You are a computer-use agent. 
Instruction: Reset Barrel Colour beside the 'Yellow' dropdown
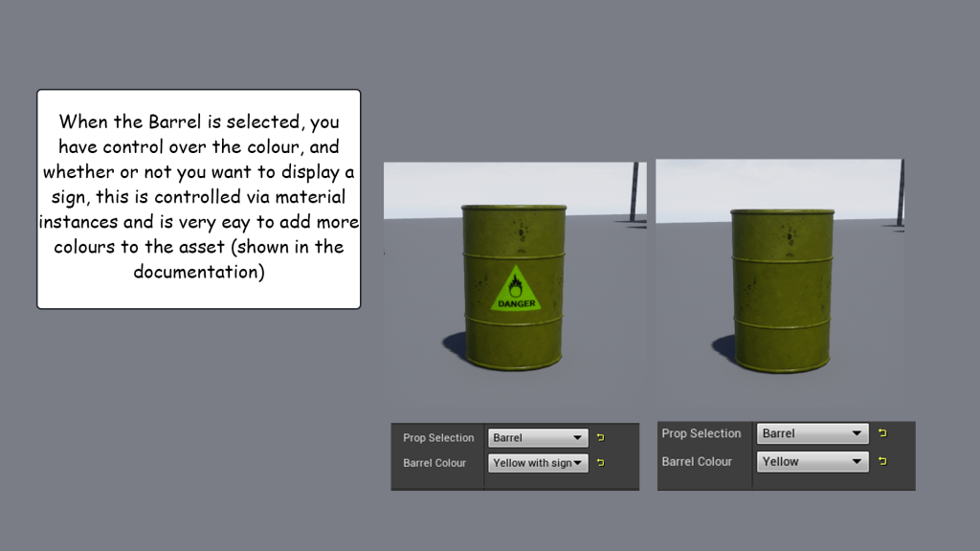(x=882, y=461)
